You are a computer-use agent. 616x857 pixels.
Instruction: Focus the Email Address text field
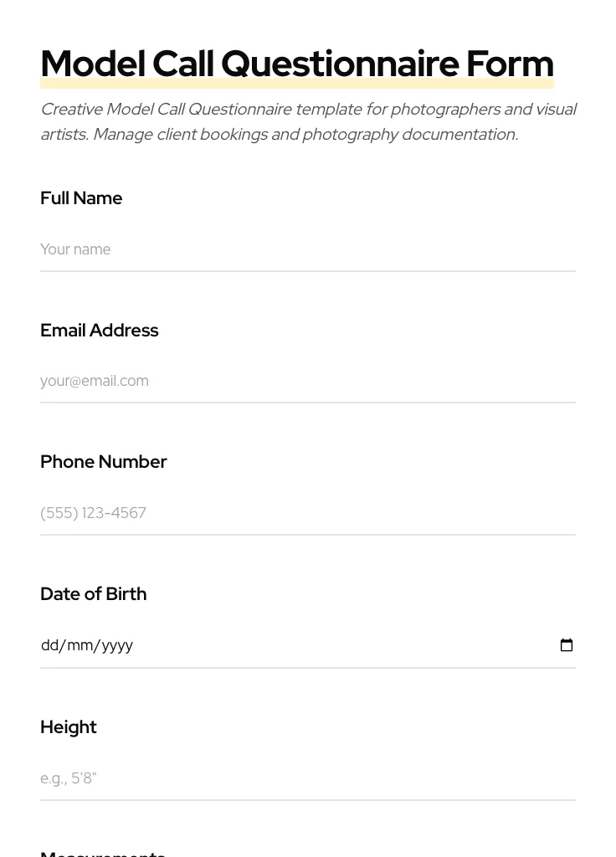tap(308, 381)
